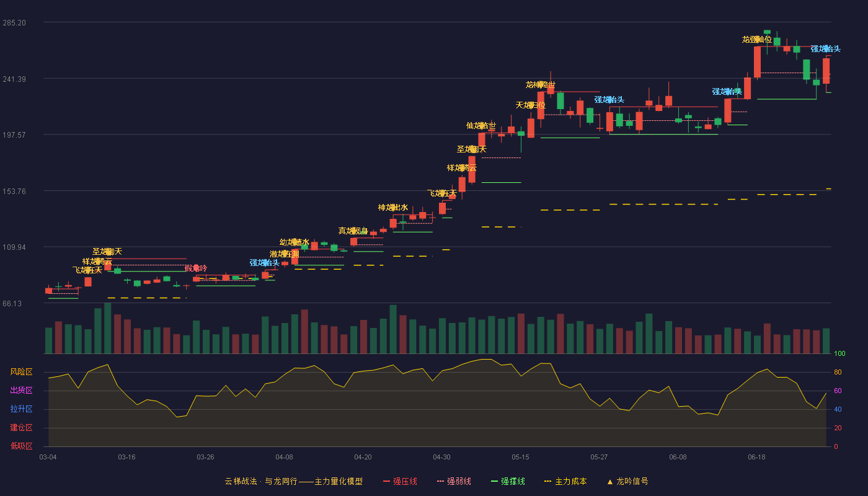Toggle the 强弱线 legend series
The height and width of the screenshot is (496, 868).
[454, 481]
